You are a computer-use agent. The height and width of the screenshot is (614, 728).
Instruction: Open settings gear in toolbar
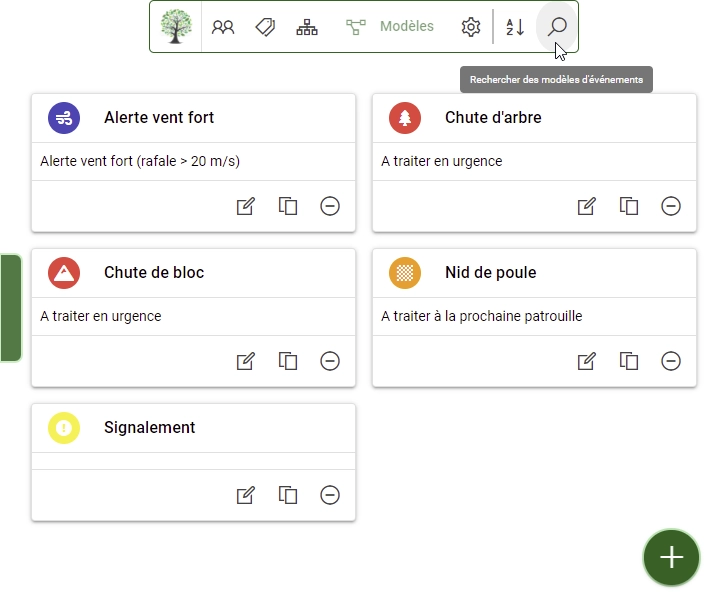(471, 27)
